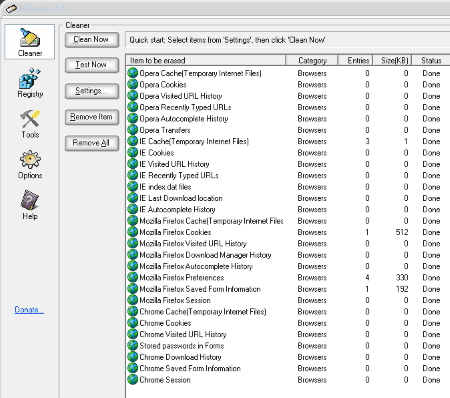Click Done status of Opera Cookies row

(x=431, y=85)
